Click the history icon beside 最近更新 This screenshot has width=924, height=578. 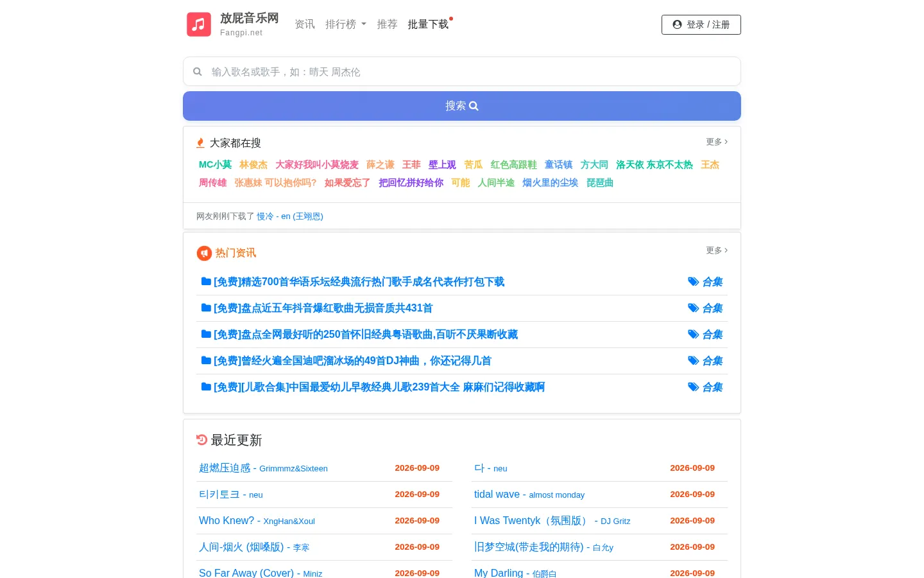[201, 440]
